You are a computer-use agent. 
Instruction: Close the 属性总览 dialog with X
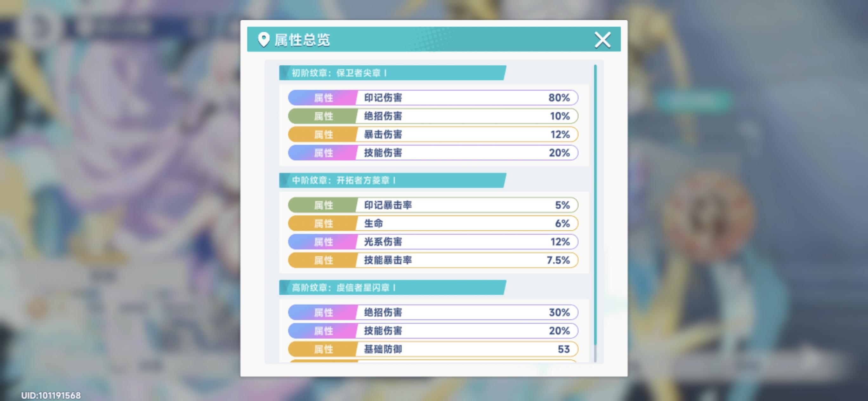[602, 40]
